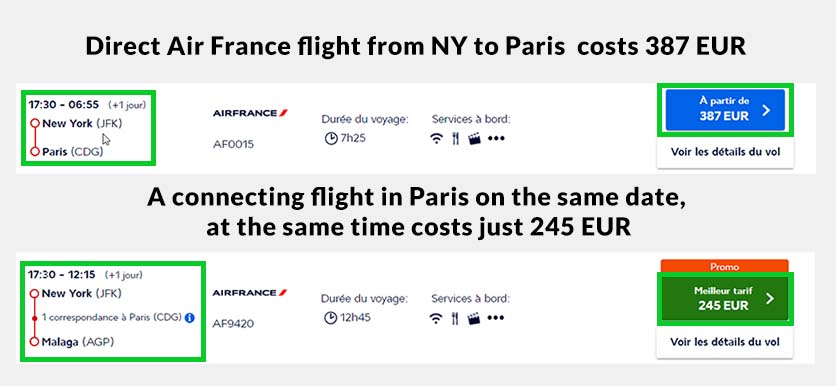Image resolution: width=836 pixels, height=386 pixels.
Task: Click the clock icon next to 12h45
Action: pyautogui.click(x=331, y=318)
